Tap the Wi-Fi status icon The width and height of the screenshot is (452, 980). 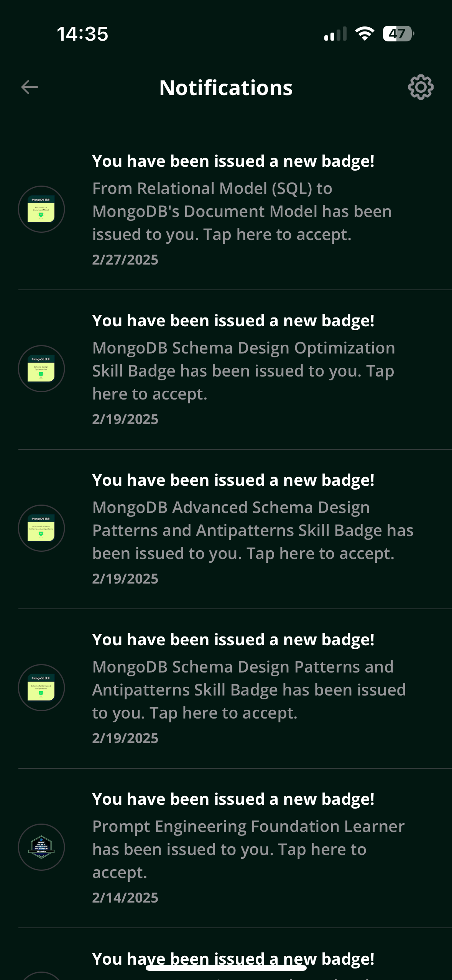(365, 34)
